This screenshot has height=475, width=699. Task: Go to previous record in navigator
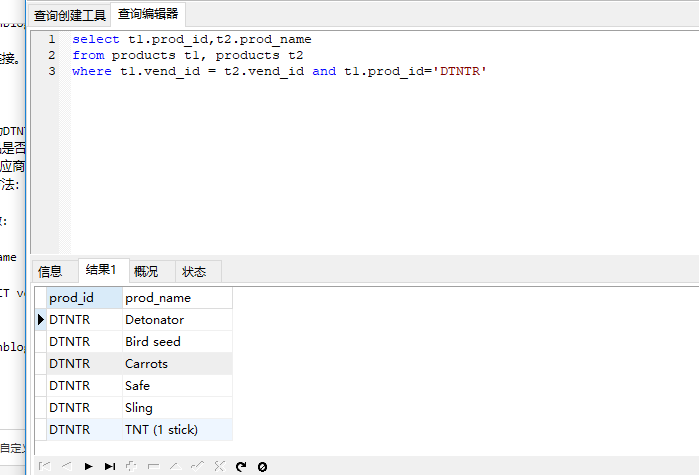coord(66,466)
